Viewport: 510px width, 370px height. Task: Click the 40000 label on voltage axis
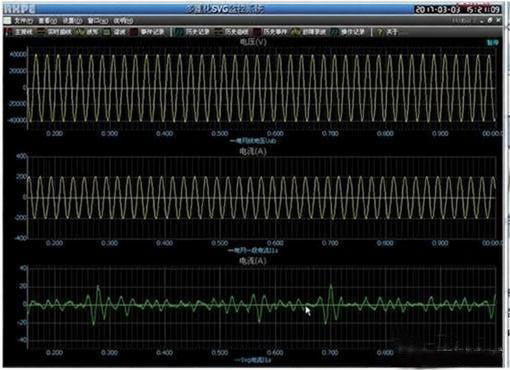[x=17, y=55]
